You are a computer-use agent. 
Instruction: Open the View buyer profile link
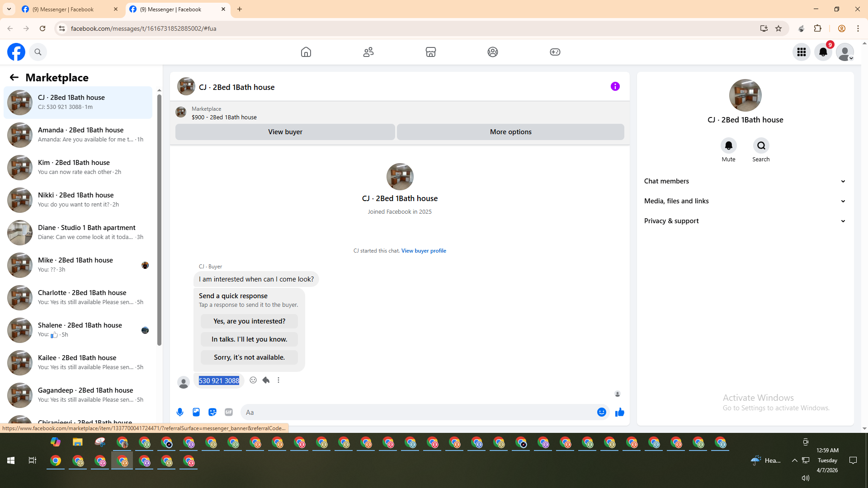(x=424, y=251)
